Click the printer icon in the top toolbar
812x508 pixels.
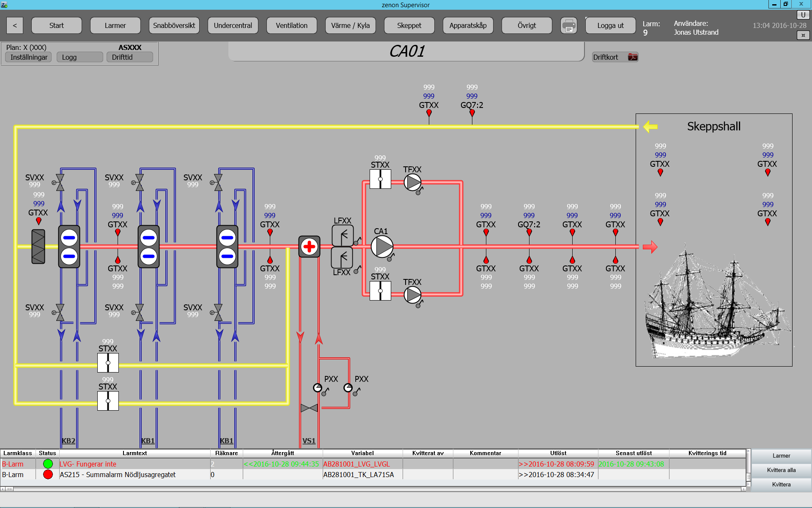568,25
